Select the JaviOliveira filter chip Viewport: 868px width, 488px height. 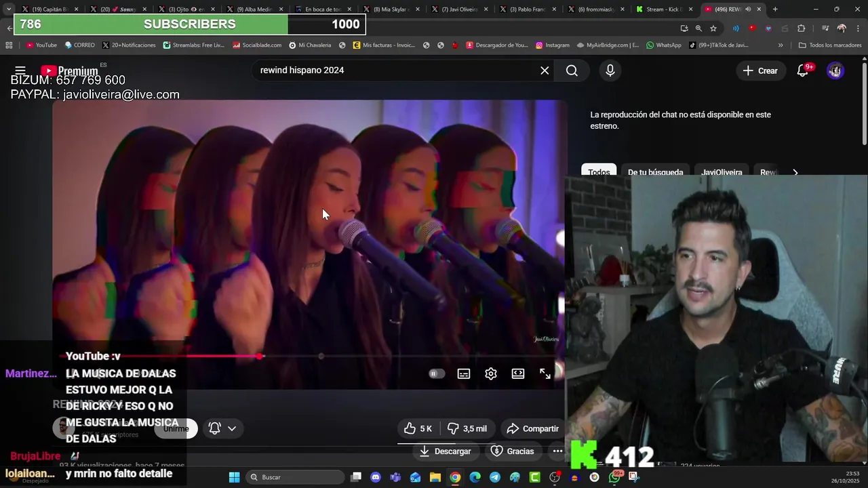(722, 171)
